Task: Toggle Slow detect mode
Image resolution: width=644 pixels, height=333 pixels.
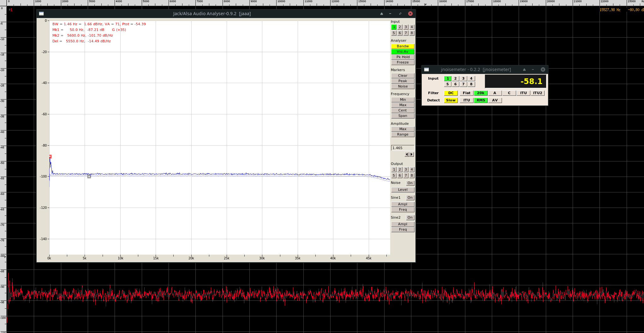Action: pyautogui.click(x=451, y=100)
